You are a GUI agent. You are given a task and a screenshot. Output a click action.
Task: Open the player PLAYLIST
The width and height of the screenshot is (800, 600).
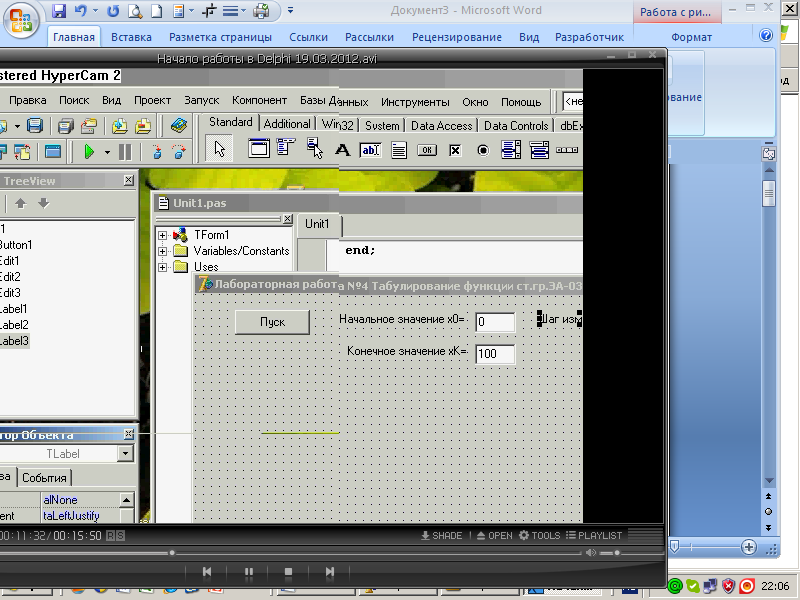coord(594,535)
